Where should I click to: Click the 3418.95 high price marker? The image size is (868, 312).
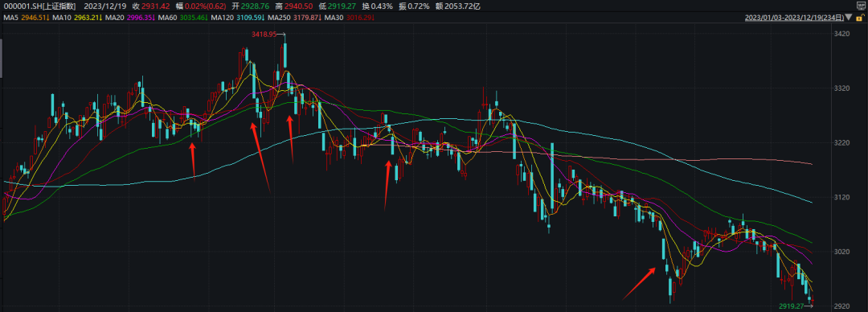point(264,35)
